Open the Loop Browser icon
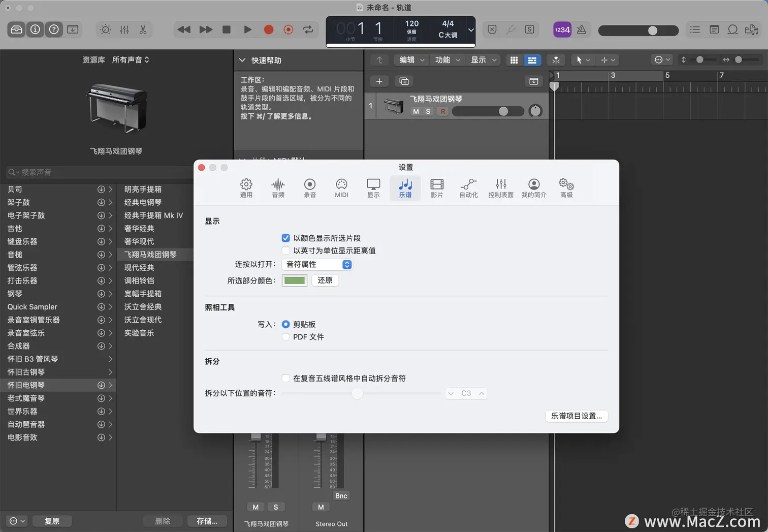 [732, 29]
